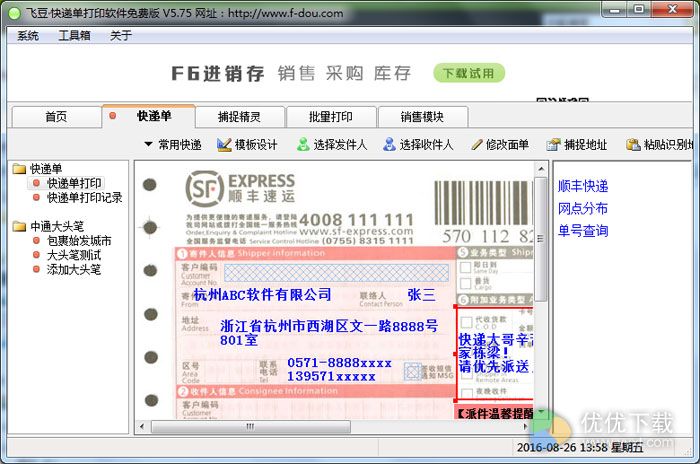Screen dimensions: 700x464
Task: Tick the 签收短信通知 MSG checkbox
Action: [412, 371]
